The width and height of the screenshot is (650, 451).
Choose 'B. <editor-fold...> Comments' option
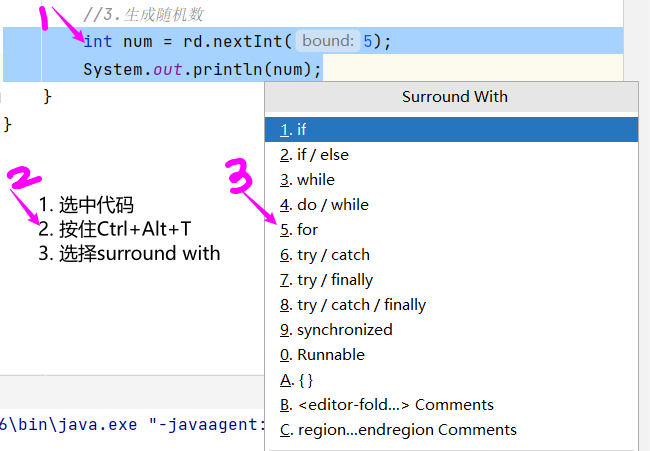[451, 405]
